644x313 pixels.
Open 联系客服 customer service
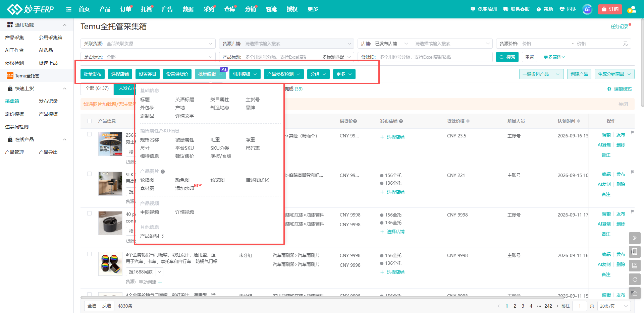[517, 9]
